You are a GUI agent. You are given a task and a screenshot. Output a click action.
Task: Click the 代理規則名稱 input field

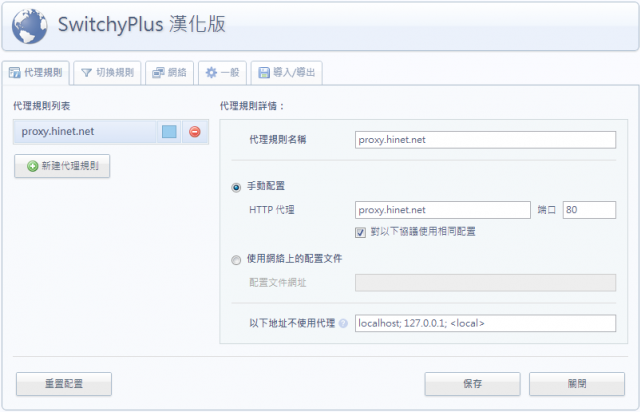[485, 140]
